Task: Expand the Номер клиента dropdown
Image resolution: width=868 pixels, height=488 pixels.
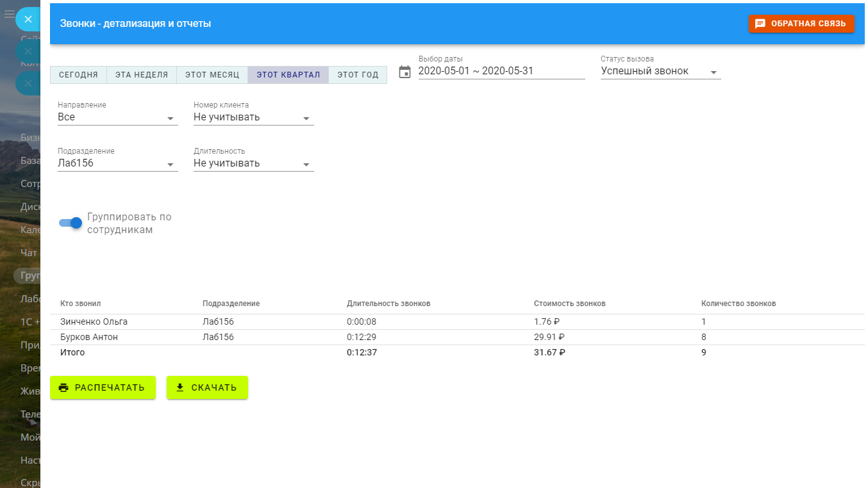Action: pyautogui.click(x=253, y=118)
